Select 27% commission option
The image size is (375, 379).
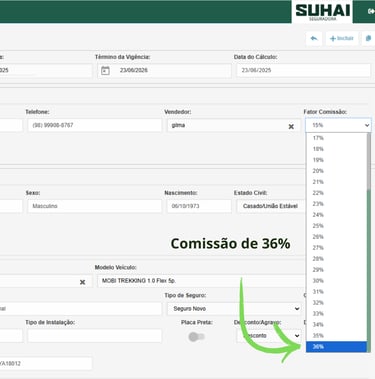point(336,248)
